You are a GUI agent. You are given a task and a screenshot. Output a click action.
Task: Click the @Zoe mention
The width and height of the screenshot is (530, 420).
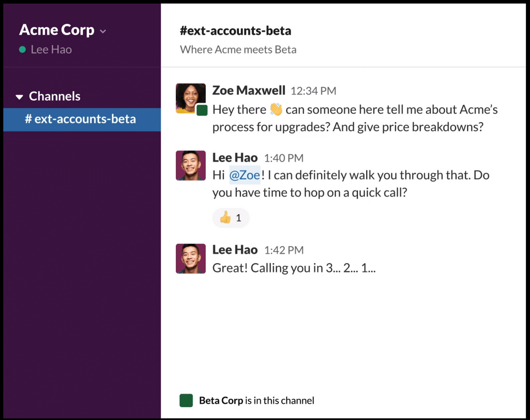click(244, 175)
